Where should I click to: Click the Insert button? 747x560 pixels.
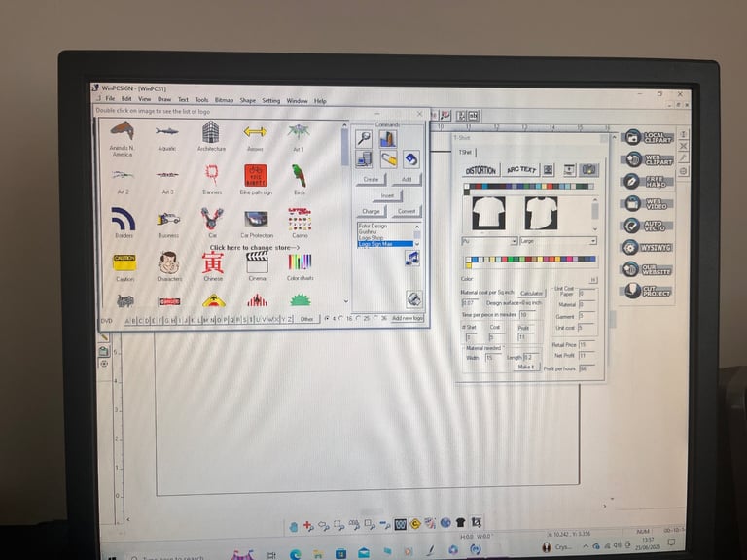(387, 195)
